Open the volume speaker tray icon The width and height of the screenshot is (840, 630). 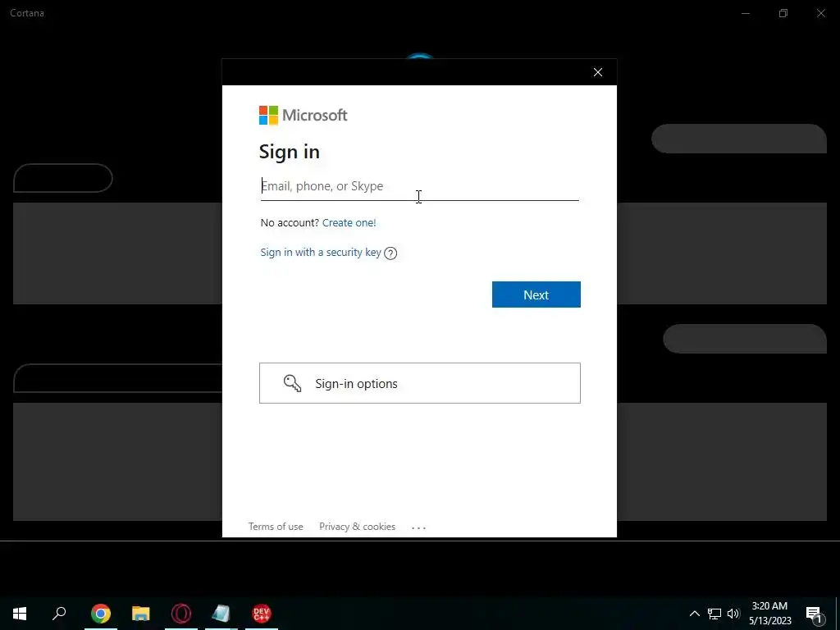tap(733, 614)
